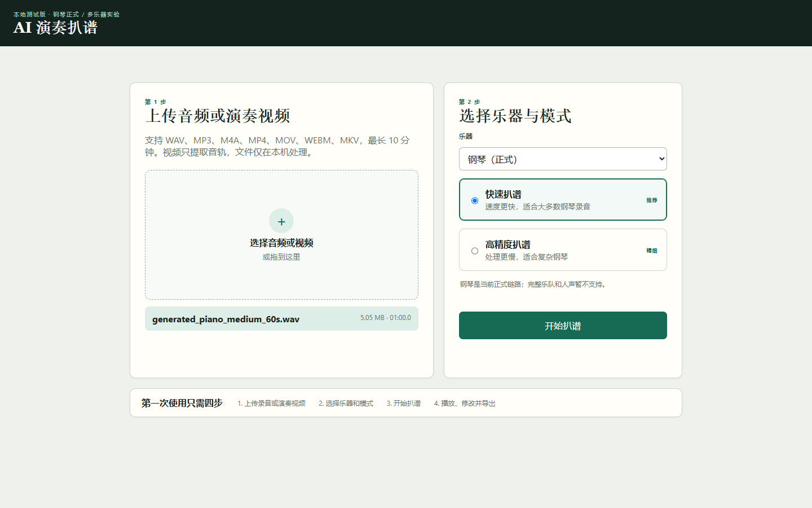Click the 钢琴是当前正式链路 note text

click(533, 284)
